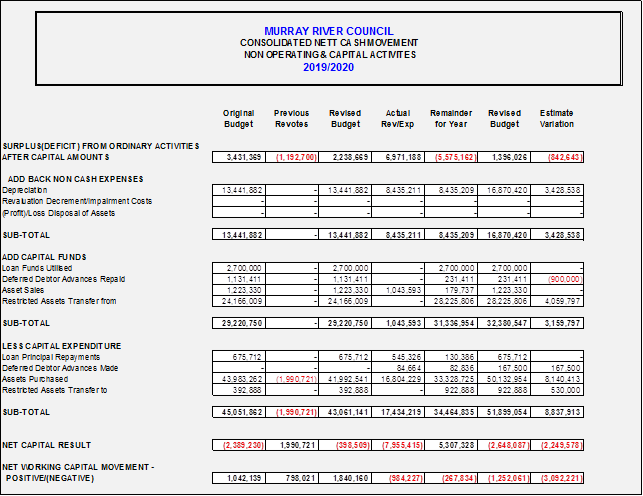The width and height of the screenshot is (643, 496).
Task: Click the 798,021 working capital revotes cell
Action: click(292, 478)
